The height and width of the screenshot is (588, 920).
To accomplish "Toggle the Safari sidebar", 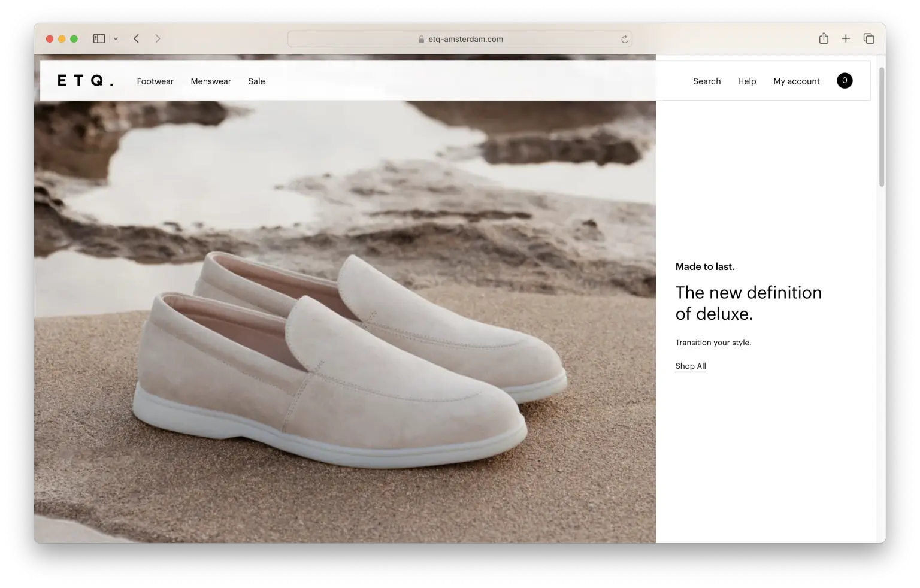I will [99, 38].
